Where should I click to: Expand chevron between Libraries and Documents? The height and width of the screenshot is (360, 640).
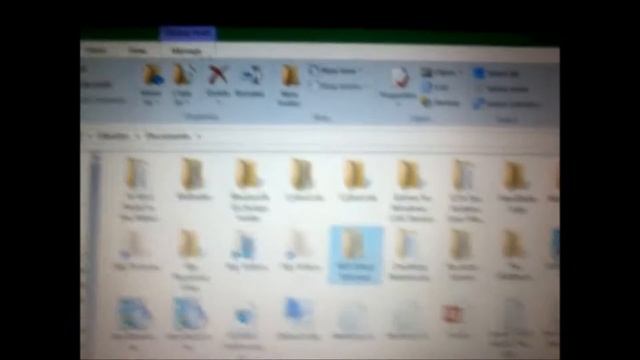[138, 136]
